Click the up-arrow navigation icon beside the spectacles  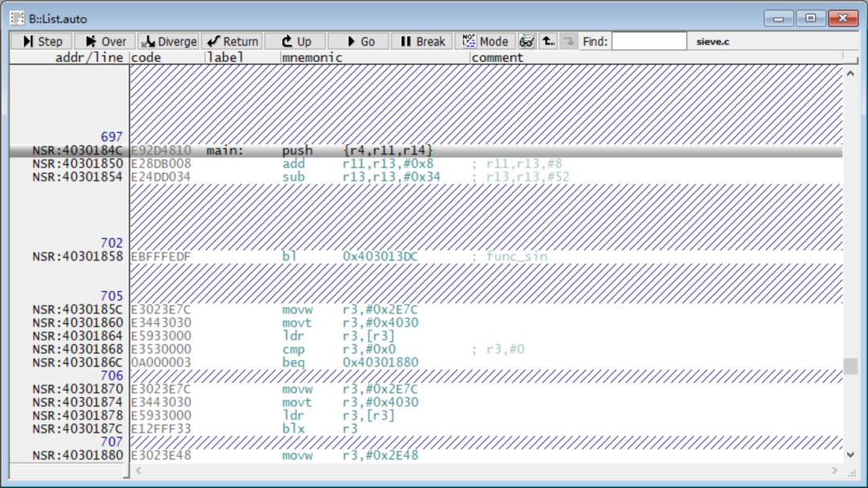(x=547, y=41)
